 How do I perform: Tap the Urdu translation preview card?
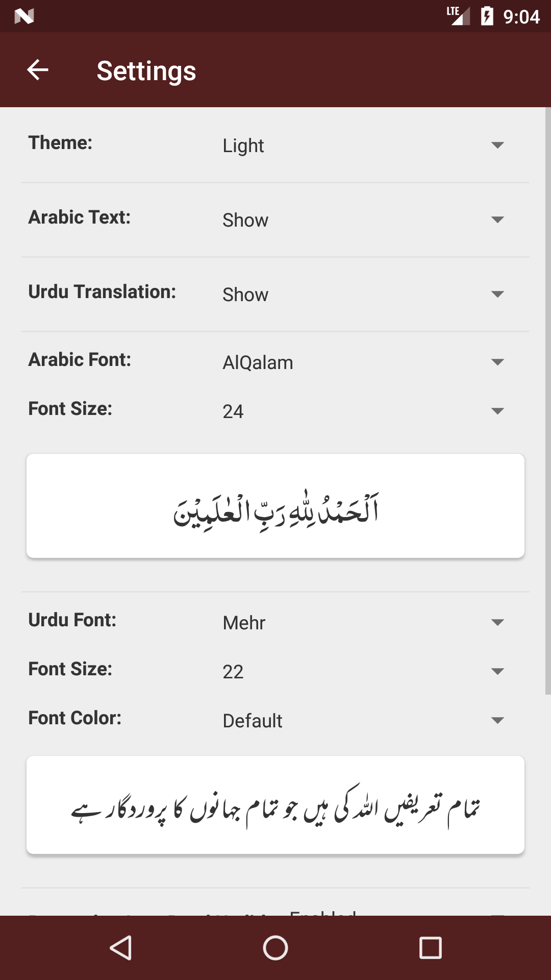tap(275, 805)
